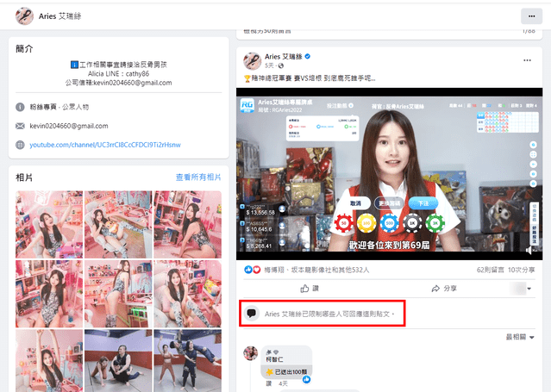Open the pink photo in the bottom row
The width and height of the screenshot is (551, 392).
(49, 361)
